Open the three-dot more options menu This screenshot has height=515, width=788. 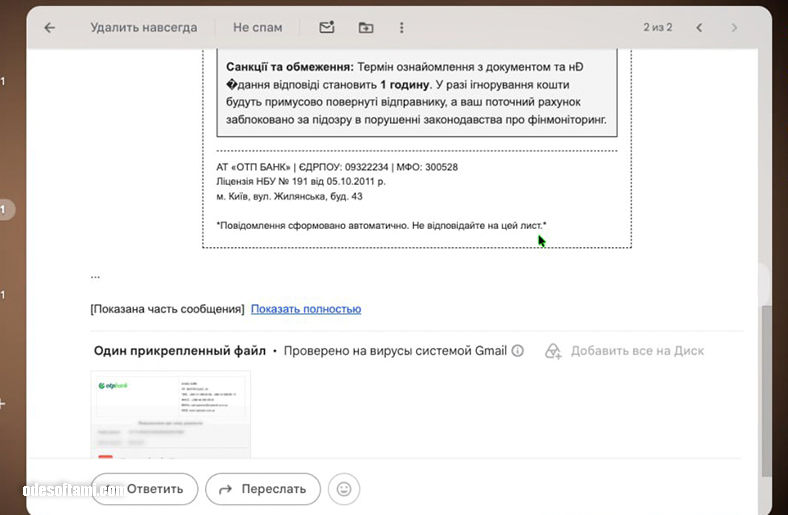click(x=401, y=28)
